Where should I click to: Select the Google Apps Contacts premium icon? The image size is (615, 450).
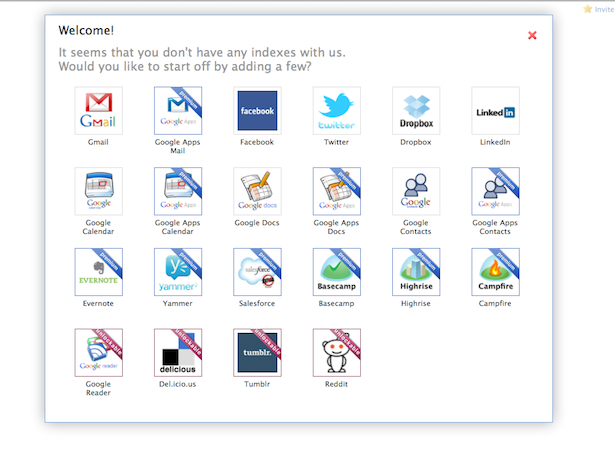point(495,191)
